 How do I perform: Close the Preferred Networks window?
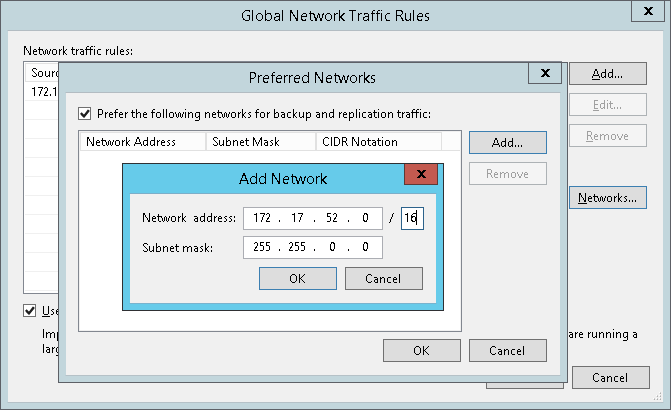pos(544,74)
